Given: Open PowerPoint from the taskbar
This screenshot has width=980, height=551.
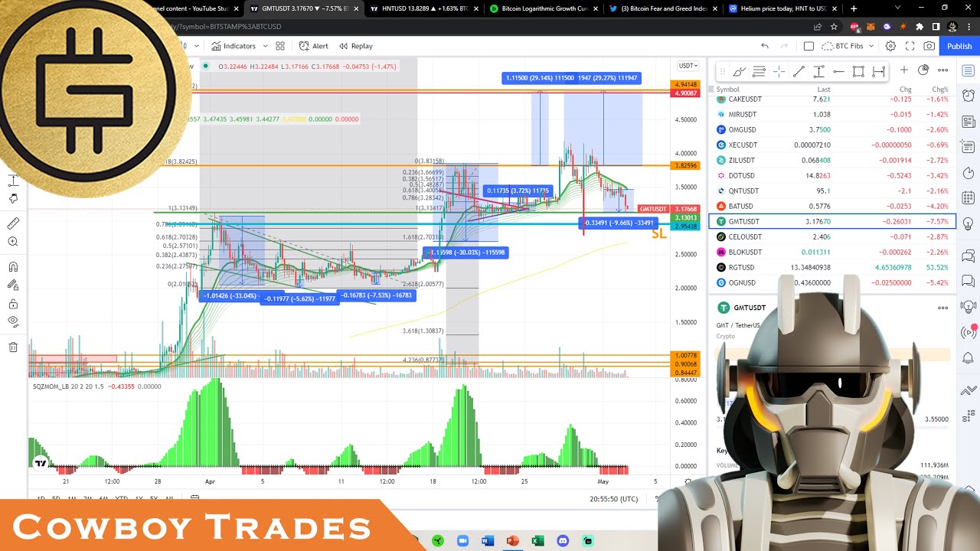Looking at the screenshot, I should [x=512, y=541].
